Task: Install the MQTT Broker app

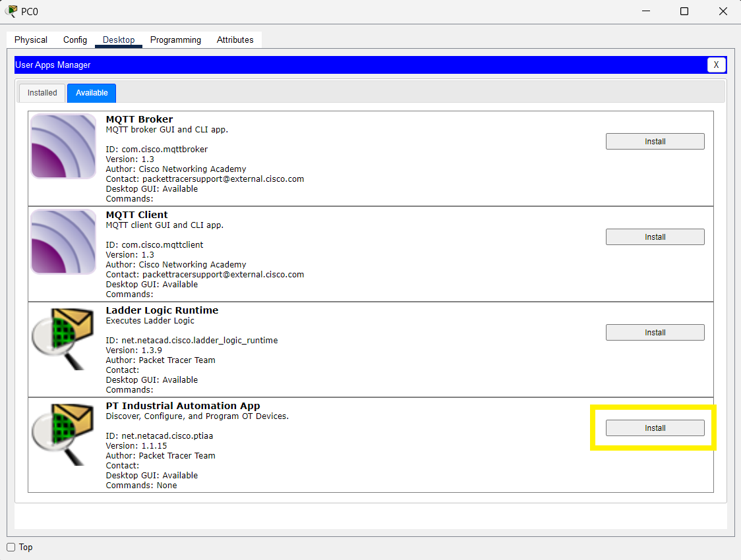Action: click(x=655, y=142)
